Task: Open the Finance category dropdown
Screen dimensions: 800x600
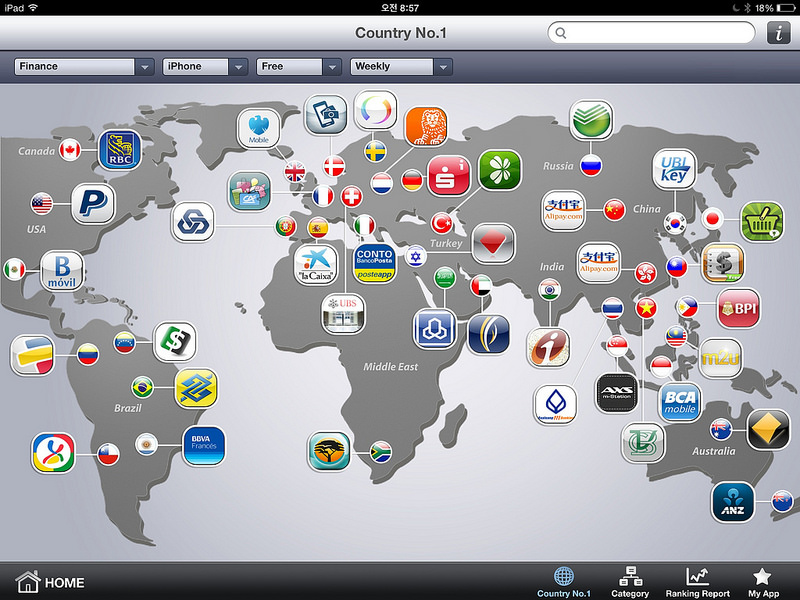Action: (84, 66)
